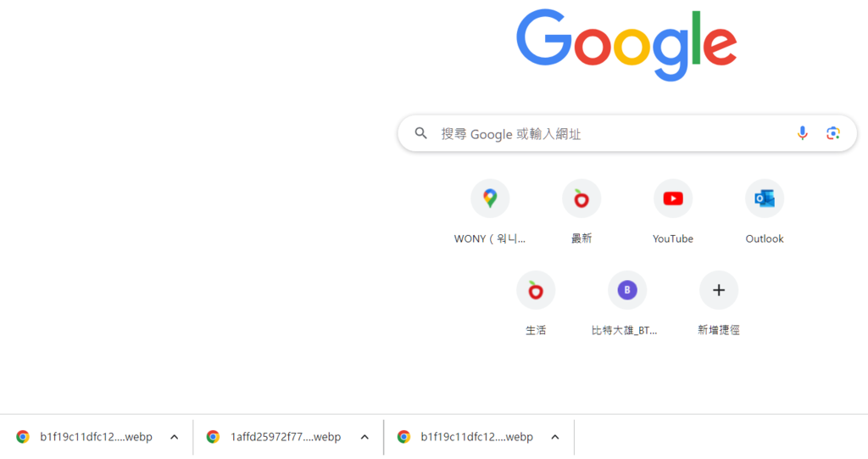Expand the last b1f19c11dfc12 download options chevron

(x=555, y=437)
